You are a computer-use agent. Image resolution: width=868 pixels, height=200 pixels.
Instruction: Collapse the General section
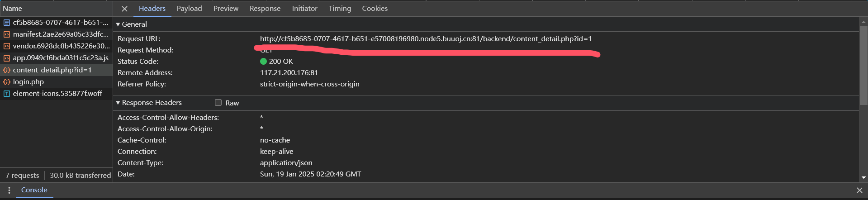point(118,24)
